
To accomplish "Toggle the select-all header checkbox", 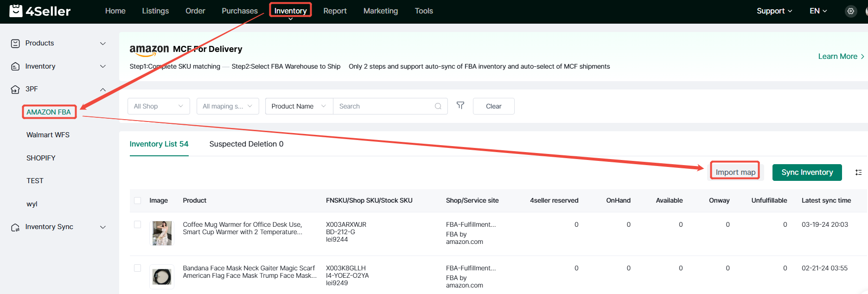I will 137,201.
